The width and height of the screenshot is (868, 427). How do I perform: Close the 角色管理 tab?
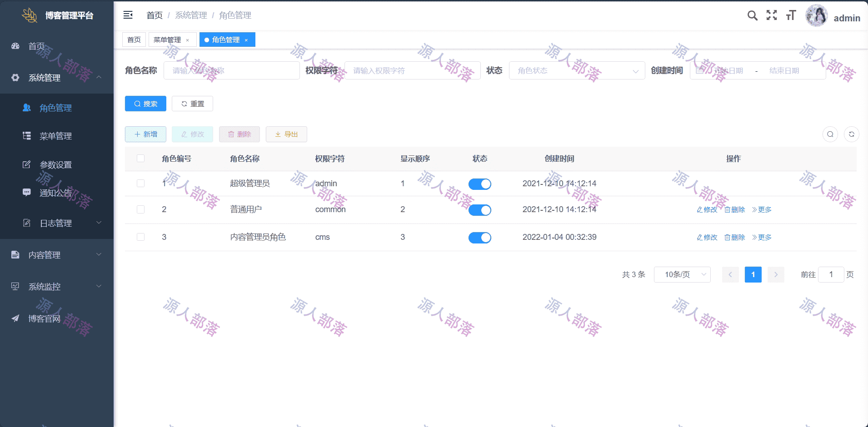(246, 40)
